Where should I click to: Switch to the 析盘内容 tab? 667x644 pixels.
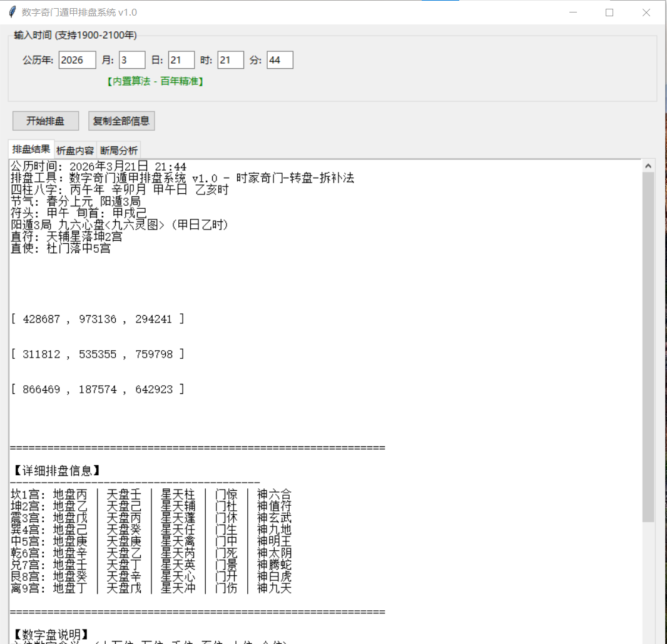75,151
